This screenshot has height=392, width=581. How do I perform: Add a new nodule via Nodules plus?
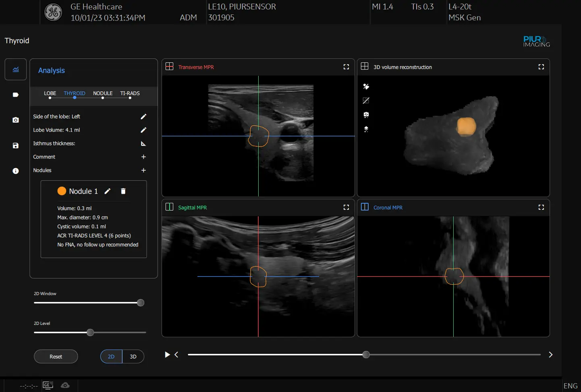(143, 170)
